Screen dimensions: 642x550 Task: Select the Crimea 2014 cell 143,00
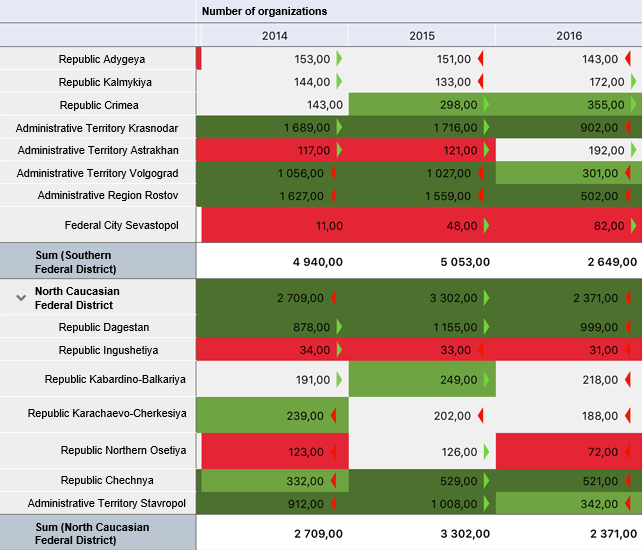(273, 104)
